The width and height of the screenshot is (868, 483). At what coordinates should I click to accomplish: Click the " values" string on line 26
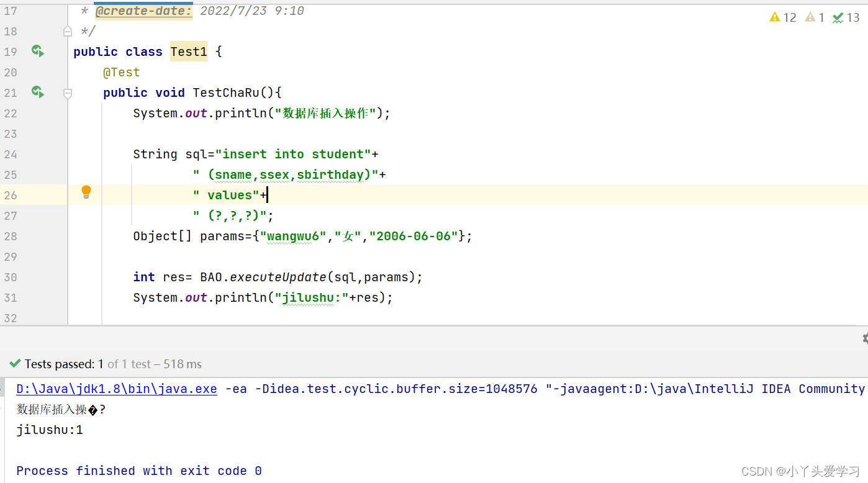(x=226, y=195)
